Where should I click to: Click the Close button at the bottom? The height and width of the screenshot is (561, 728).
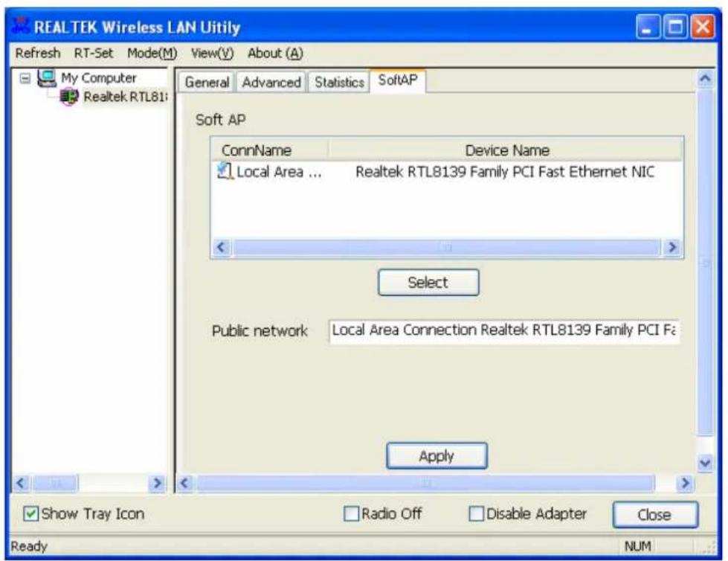[654, 515]
